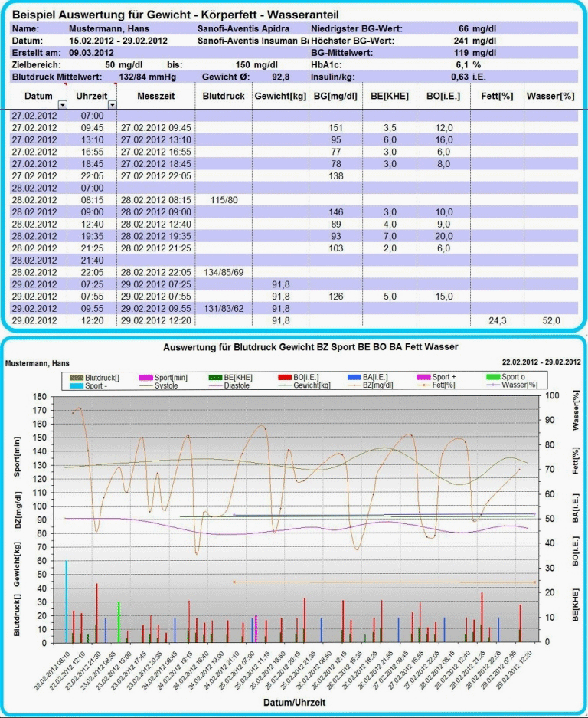Click the Datum/Uhrzeit axis title
This screenshot has height=718, width=588.
click(295, 704)
